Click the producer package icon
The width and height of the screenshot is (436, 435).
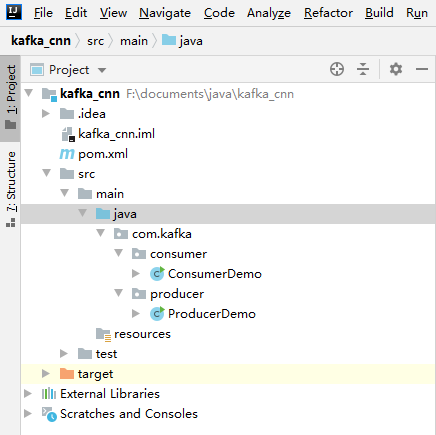pos(139,294)
